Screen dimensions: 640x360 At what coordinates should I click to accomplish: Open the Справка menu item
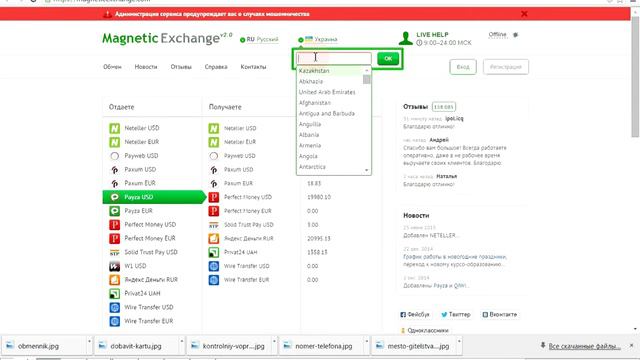click(216, 67)
